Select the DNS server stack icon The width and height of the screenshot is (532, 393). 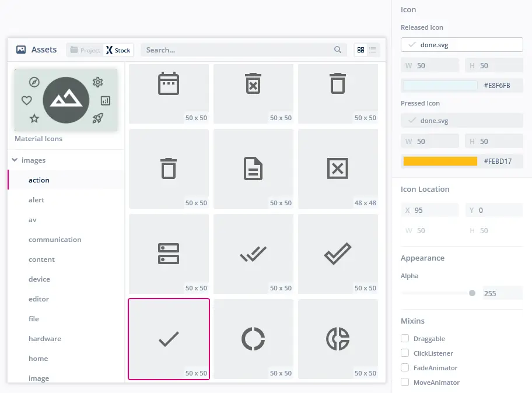tap(169, 254)
